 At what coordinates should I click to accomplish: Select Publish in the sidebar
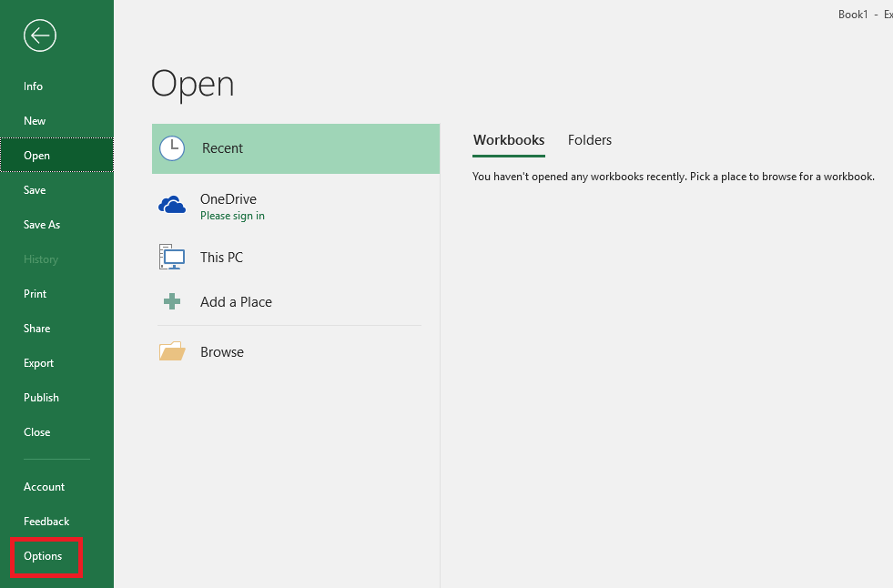click(41, 398)
